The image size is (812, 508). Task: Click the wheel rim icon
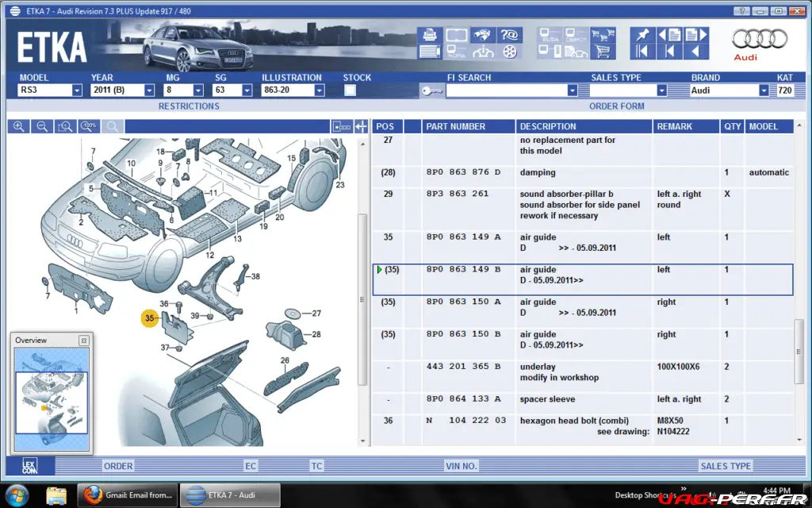(510, 52)
